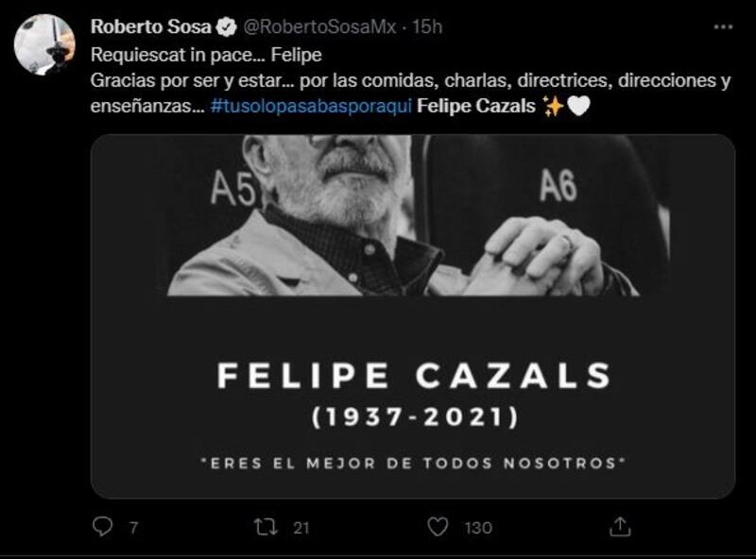The width and height of the screenshot is (756, 559).
Task: Click the retweet count of 21
Action: (301, 528)
